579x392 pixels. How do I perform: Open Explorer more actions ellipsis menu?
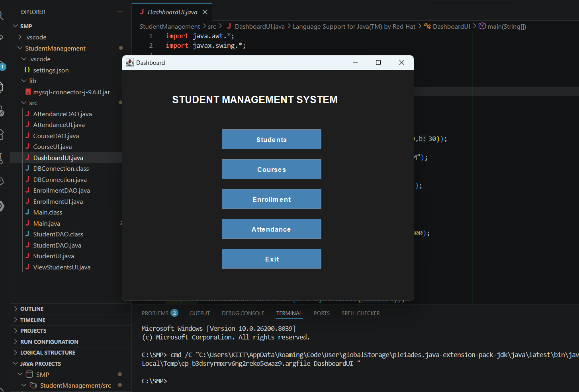120,12
